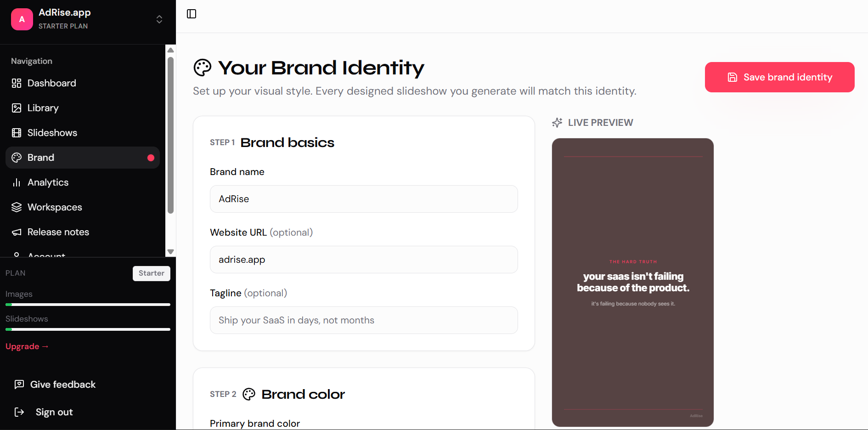Screen dimensions: 868x430
Task: Open the Library navigation item
Action: (43, 108)
